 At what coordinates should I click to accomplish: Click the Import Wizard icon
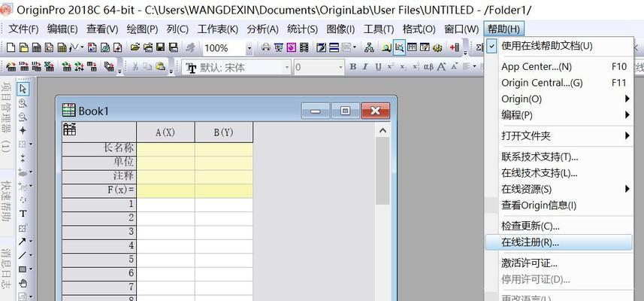coord(11,67)
